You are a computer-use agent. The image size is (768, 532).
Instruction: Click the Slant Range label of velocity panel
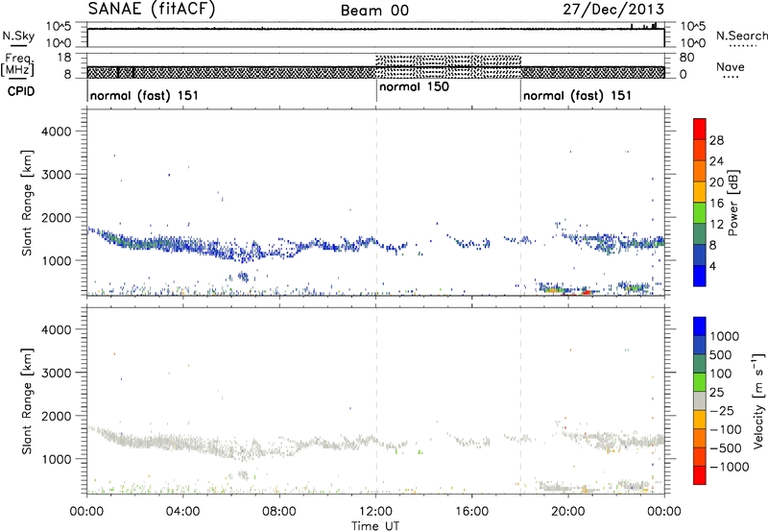[x=27, y=401]
